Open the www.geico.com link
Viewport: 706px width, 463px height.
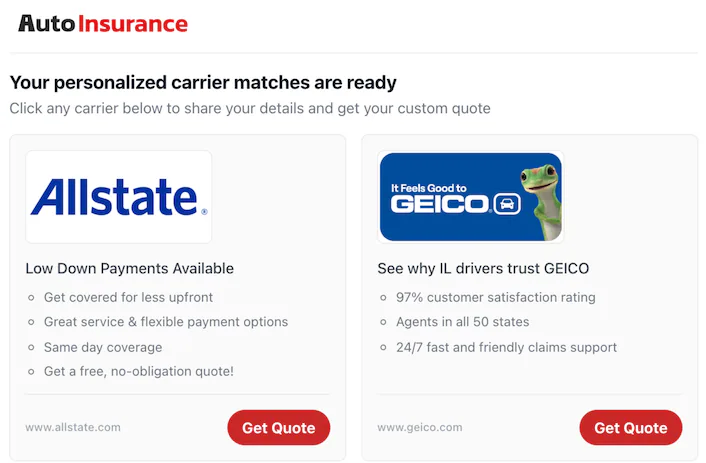(x=420, y=427)
